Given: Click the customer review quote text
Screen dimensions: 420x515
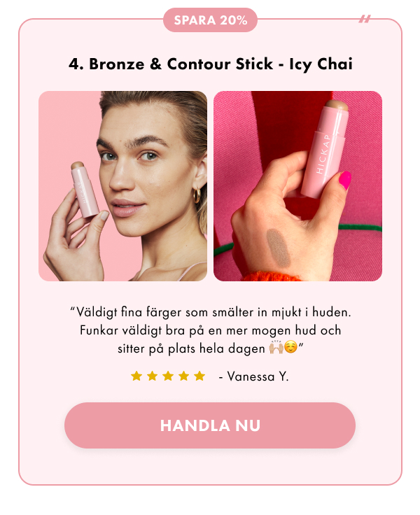Looking at the screenshot, I should click(210, 330).
